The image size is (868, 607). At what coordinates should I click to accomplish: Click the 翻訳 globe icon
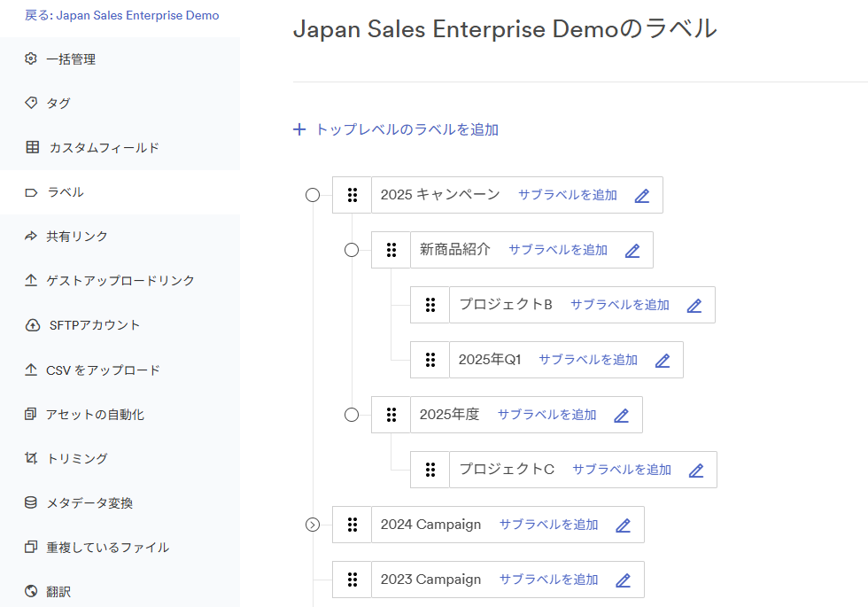[x=31, y=592]
